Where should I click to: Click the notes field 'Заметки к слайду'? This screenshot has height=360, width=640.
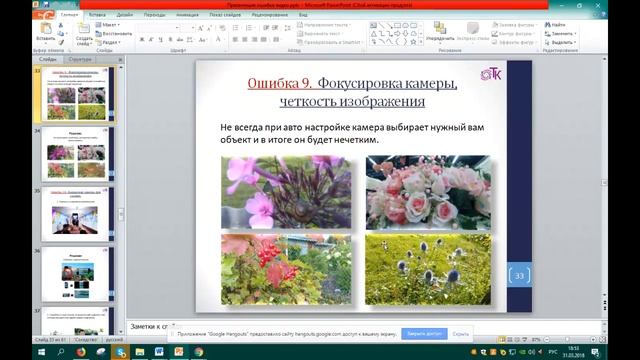click(x=363, y=327)
